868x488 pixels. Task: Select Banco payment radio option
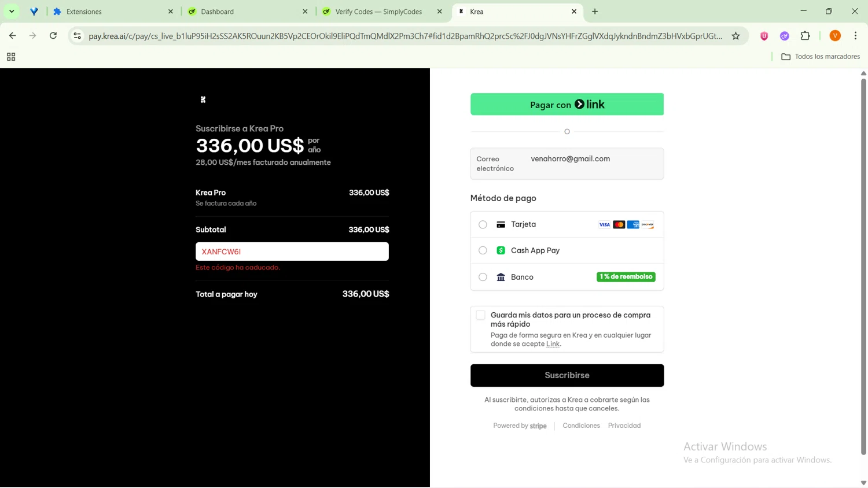tap(483, 277)
